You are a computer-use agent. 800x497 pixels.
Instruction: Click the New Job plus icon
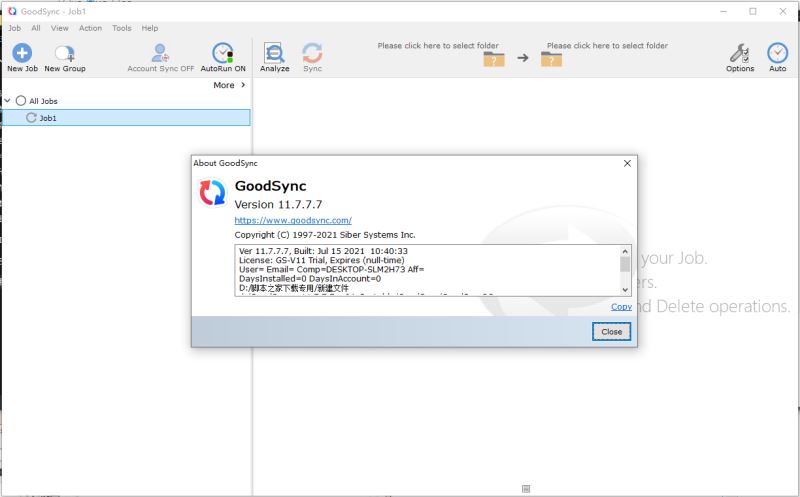coord(22,53)
